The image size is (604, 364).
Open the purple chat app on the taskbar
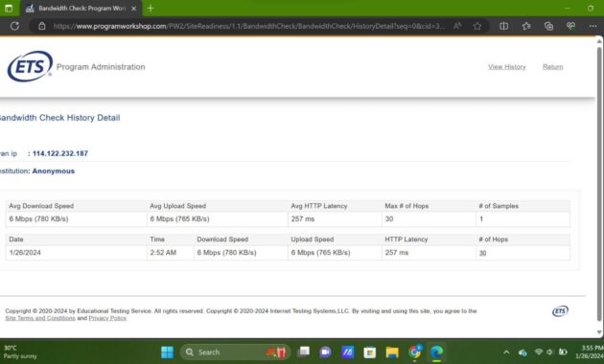(326, 353)
